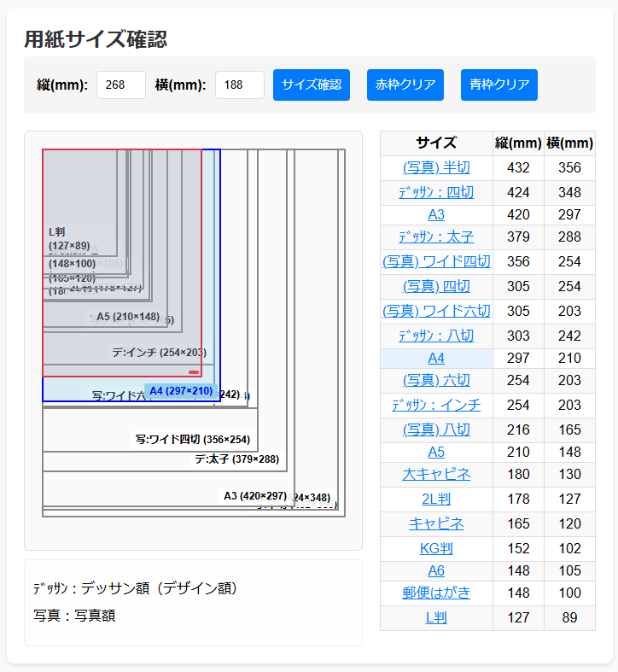Click the (写真) 四切 link
Viewport: 618px width, 672px height.
tap(436, 286)
